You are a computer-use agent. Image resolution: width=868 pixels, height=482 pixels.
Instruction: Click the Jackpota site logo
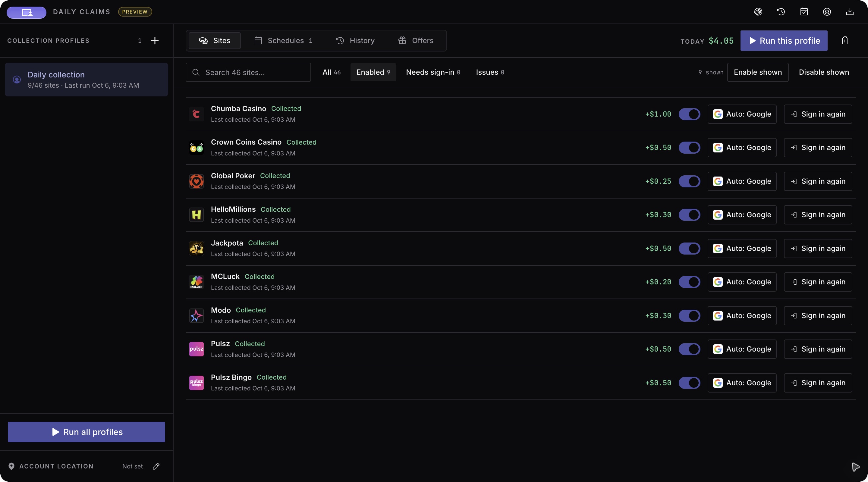click(196, 249)
